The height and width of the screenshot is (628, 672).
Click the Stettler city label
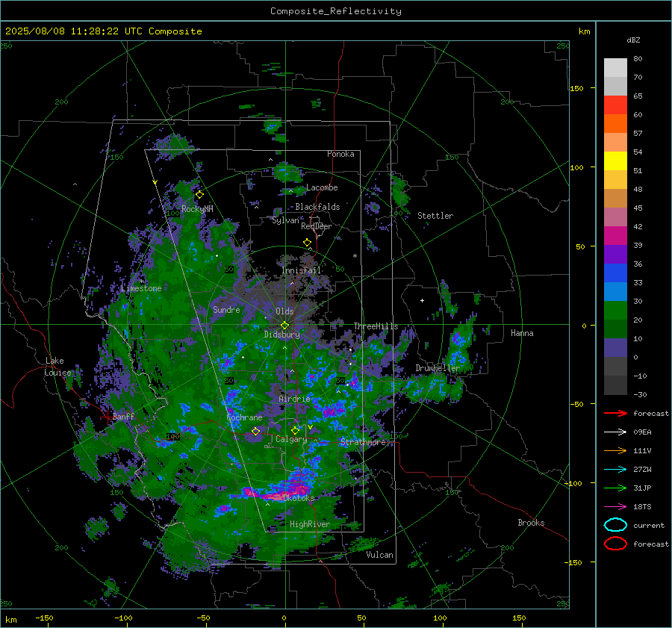pos(435,216)
